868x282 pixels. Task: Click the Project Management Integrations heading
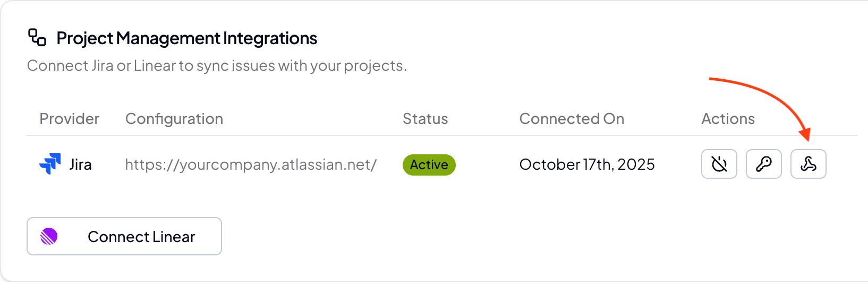click(186, 38)
